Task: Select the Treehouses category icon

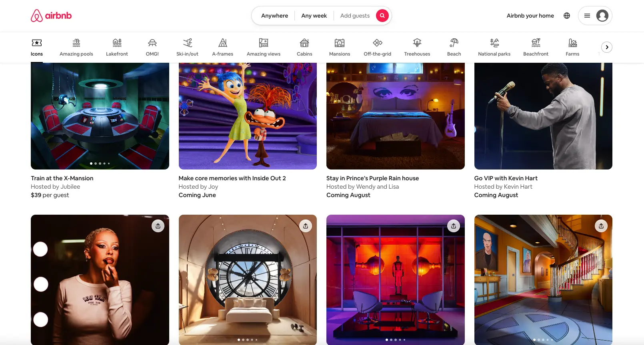Action: point(417,43)
